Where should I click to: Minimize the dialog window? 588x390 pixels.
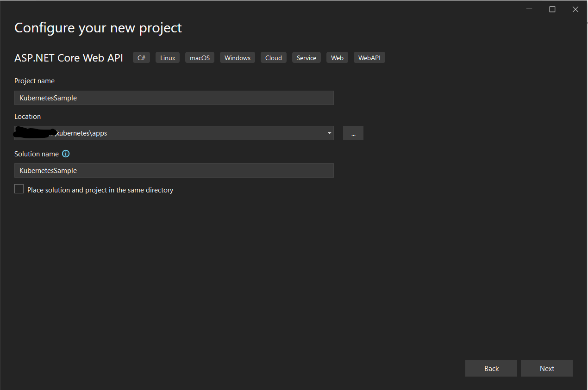click(529, 9)
